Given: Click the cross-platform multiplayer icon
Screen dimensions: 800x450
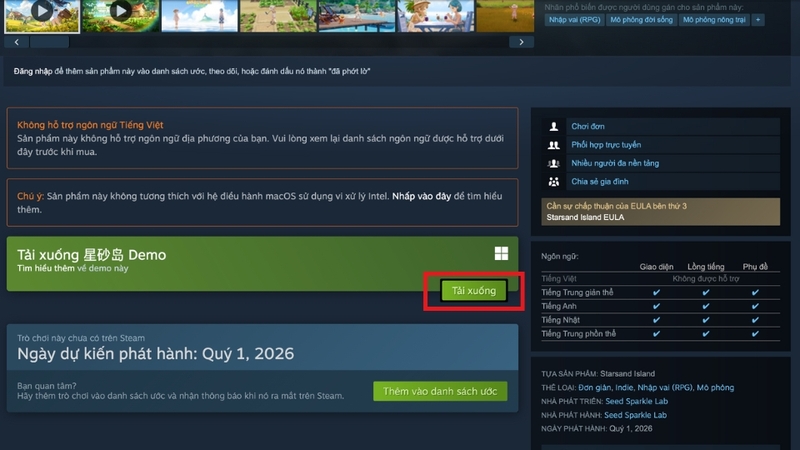Looking at the screenshot, I should pos(554,163).
